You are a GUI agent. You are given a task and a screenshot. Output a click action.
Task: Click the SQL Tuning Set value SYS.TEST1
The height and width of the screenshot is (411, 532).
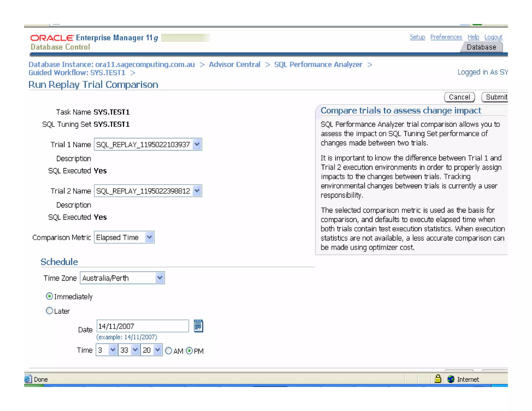point(111,124)
